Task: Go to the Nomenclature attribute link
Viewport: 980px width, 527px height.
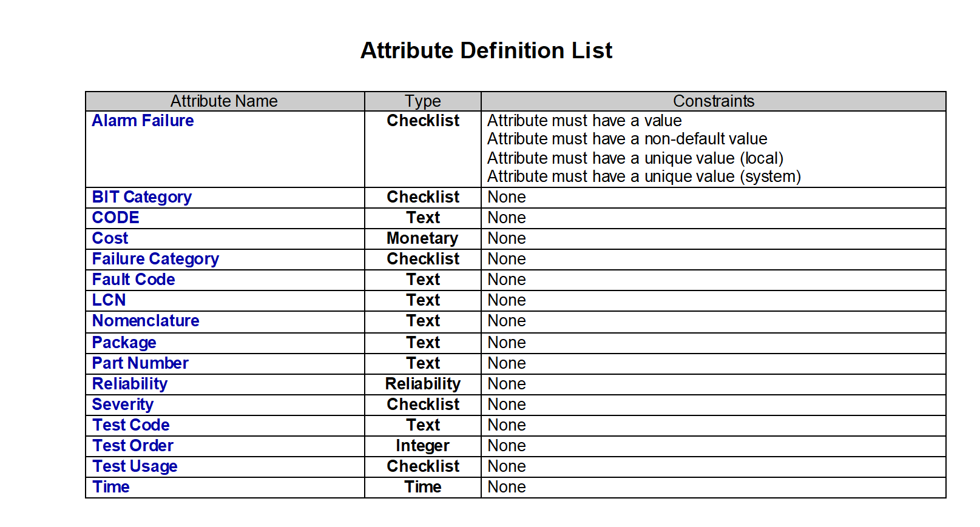Action: 146,321
